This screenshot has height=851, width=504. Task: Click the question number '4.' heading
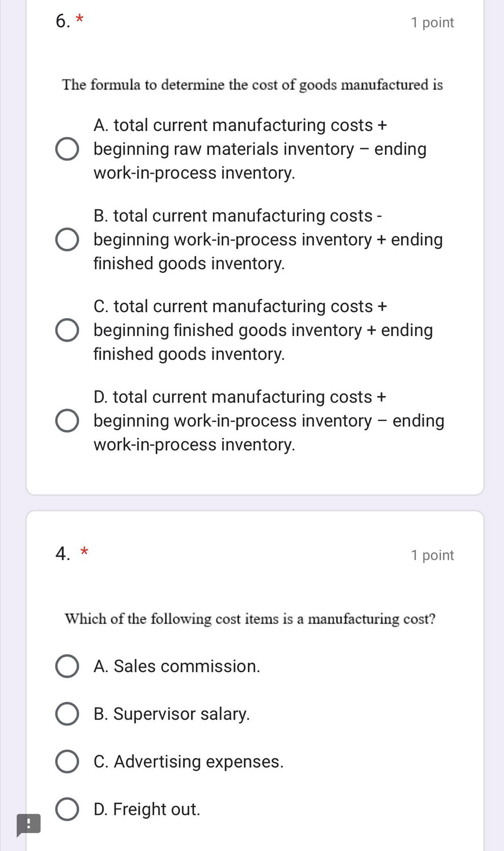[x=63, y=554]
